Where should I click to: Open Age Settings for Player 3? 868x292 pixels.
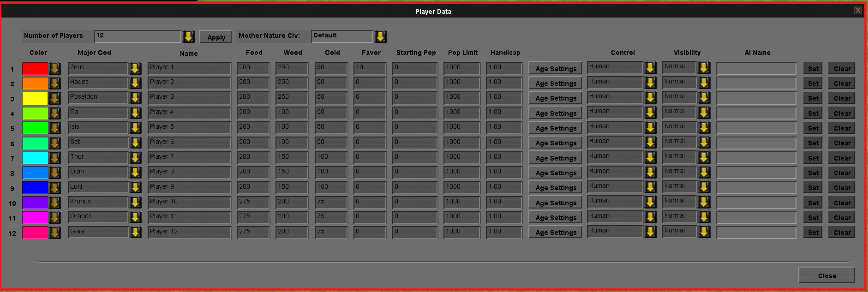(556, 98)
